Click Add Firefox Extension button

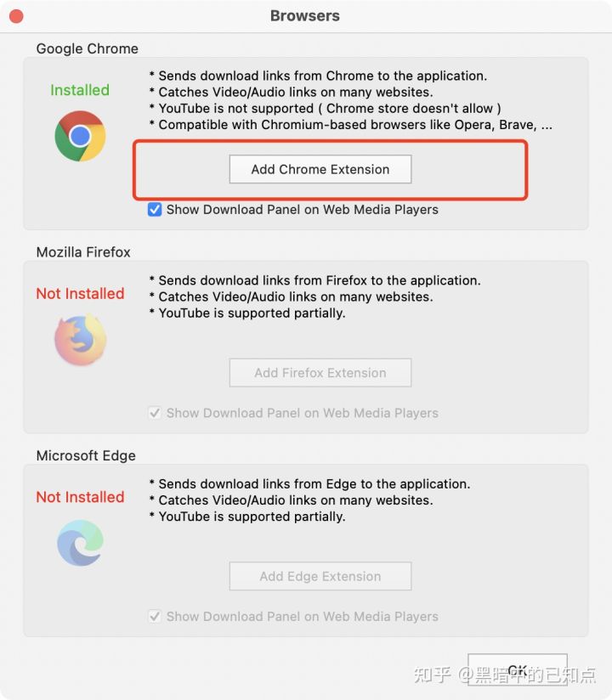pyautogui.click(x=320, y=373)
